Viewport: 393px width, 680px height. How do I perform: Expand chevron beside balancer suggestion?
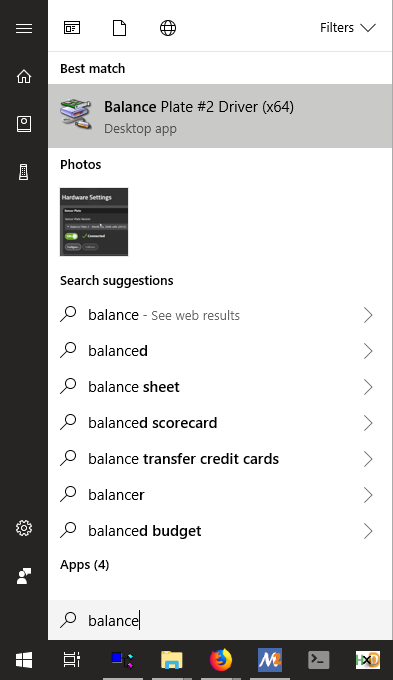(368, 495)
